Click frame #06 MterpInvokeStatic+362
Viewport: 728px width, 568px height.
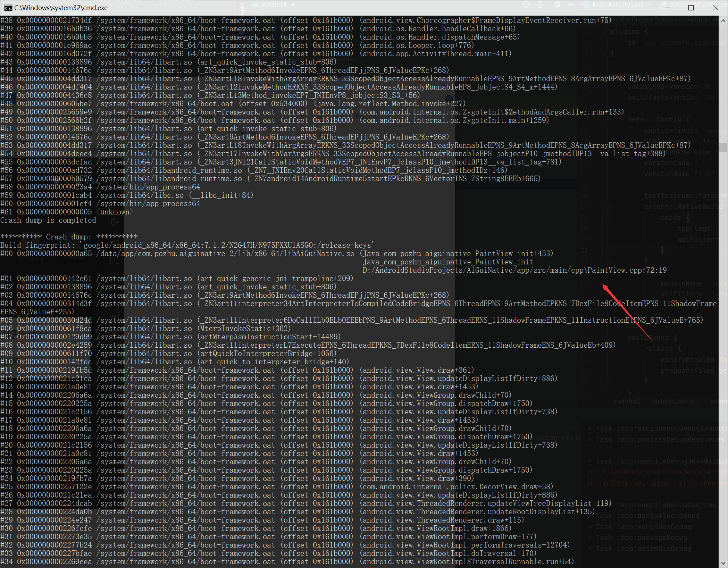[145, 329]
